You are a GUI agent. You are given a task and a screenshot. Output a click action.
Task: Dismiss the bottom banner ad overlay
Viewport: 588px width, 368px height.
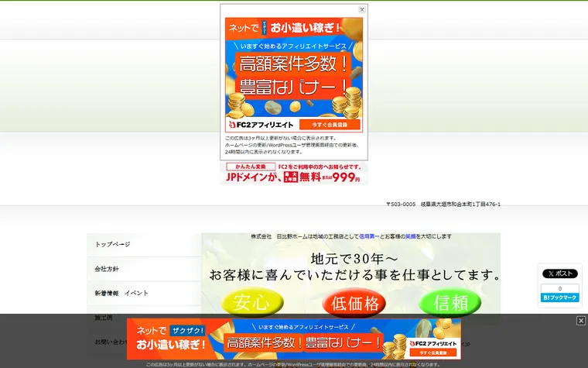coord(581,321)
